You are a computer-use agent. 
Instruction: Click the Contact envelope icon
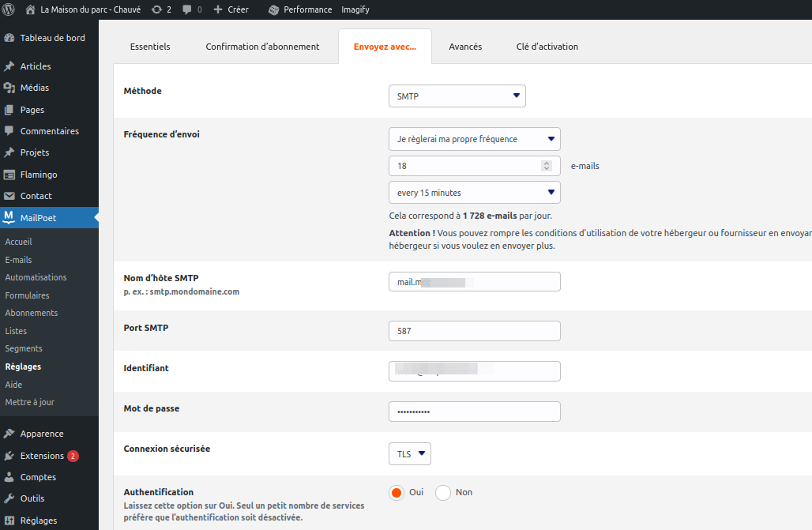(10, 195)
